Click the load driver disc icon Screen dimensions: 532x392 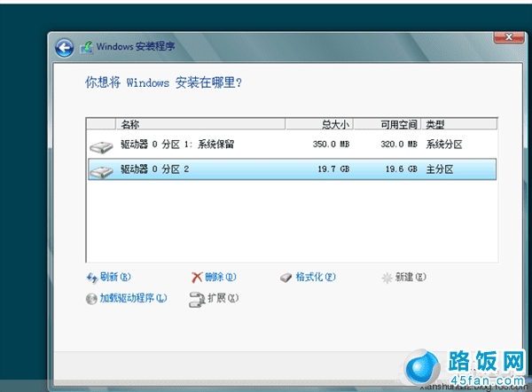91,299
